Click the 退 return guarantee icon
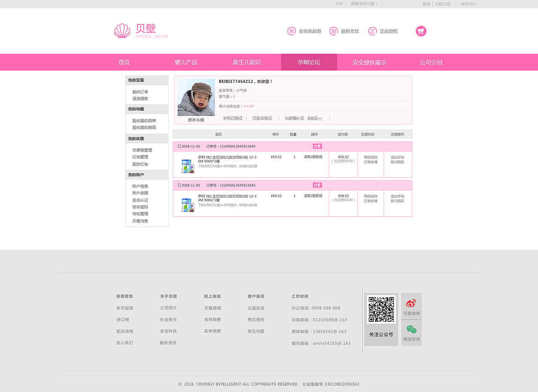The height and width of the screenshot is (392, 538). (334, 31)
